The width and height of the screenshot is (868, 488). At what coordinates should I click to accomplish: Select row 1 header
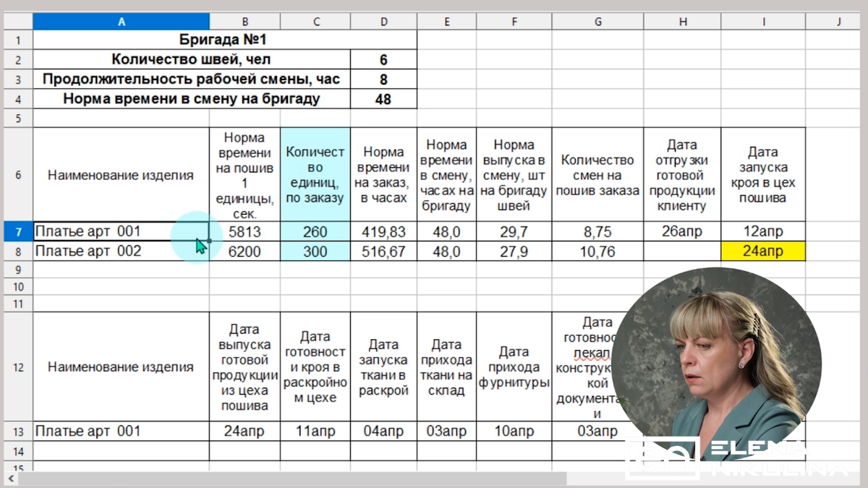pos(17,40)
